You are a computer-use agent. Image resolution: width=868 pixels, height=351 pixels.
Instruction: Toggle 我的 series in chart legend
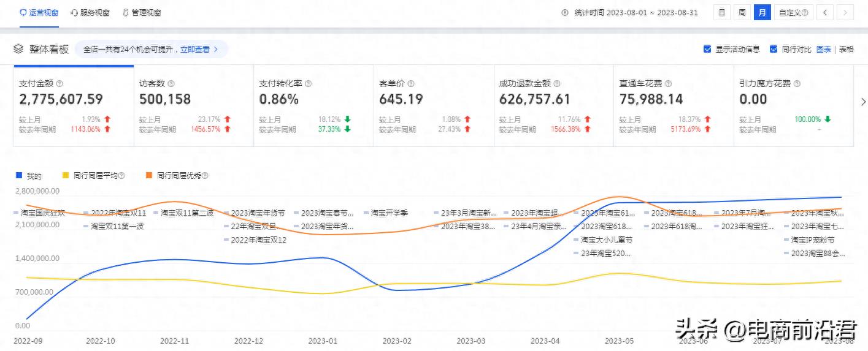point(28,176)
